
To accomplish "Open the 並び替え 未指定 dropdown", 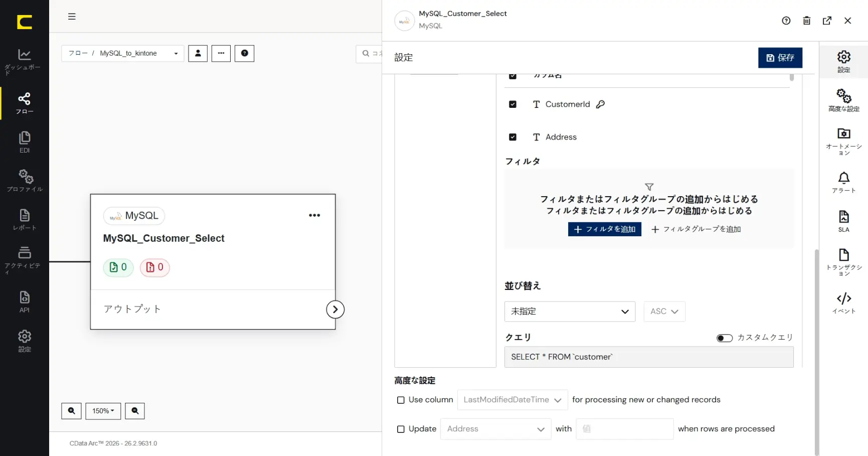I will click(x=570, y=312).
